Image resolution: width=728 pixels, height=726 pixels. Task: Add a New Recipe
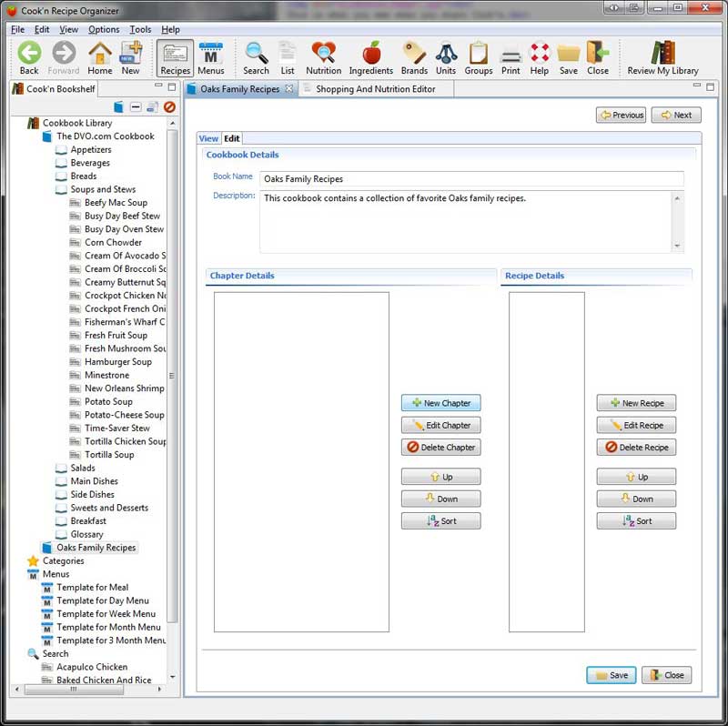click(636, 403)
